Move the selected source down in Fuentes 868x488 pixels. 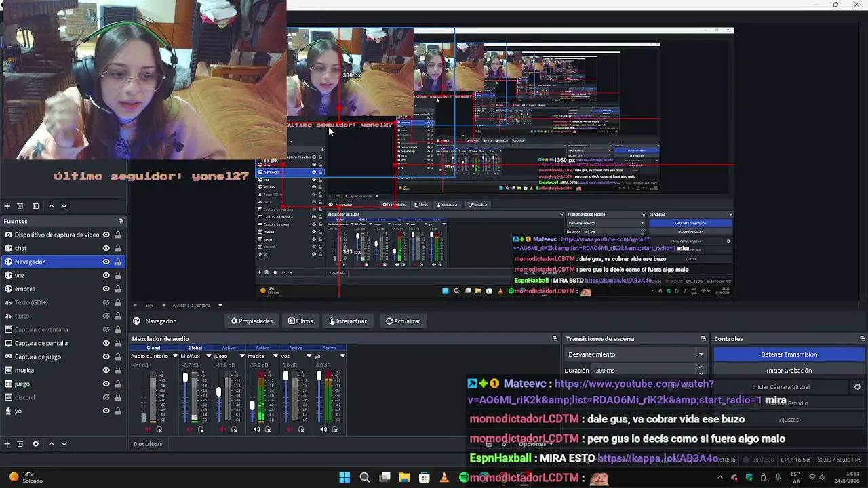coord(64,444)
